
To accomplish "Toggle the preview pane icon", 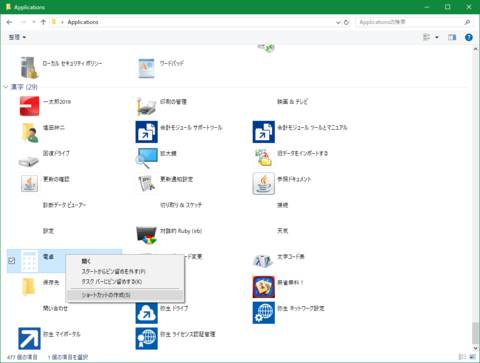I will pyautogui.click(x=452, y=37).
